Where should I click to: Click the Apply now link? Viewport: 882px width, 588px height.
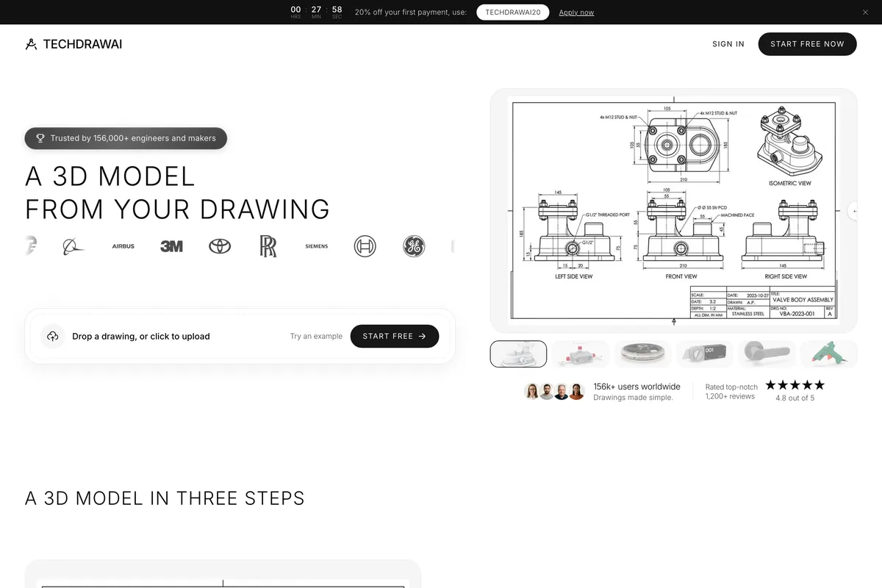pyautogui.click(x=576, y=12)
